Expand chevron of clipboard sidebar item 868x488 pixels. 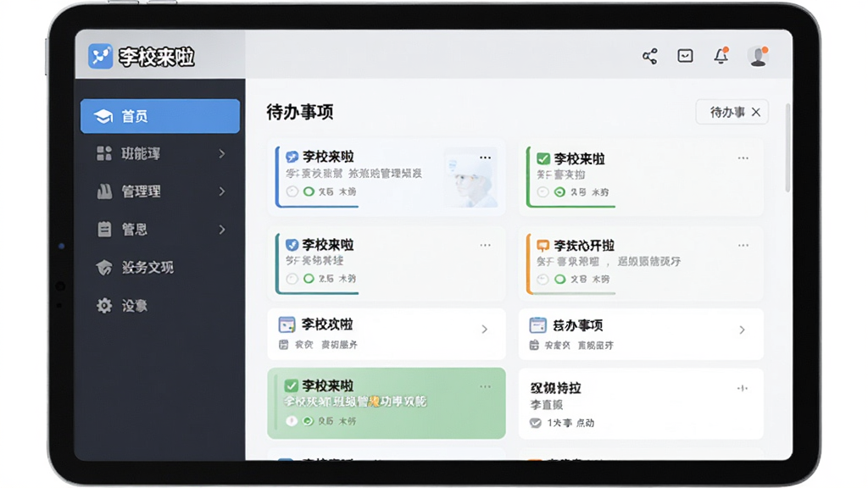coord(222,229)
